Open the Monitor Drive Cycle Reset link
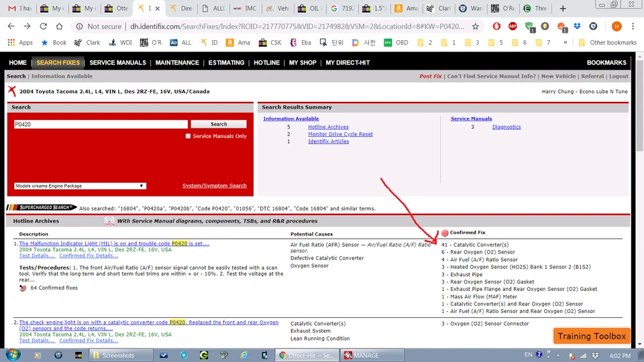This screenshot has height=362, width=644. coord(340,134)
